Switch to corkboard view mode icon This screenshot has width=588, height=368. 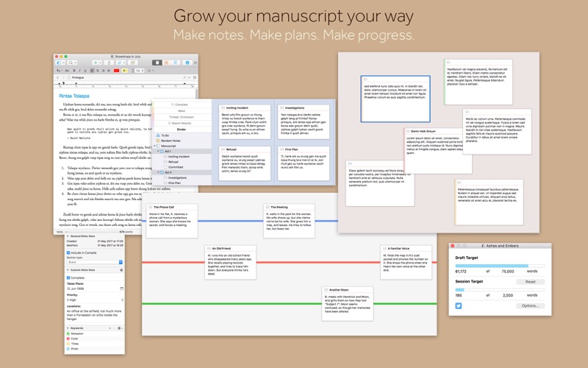(x=166, y=63)
